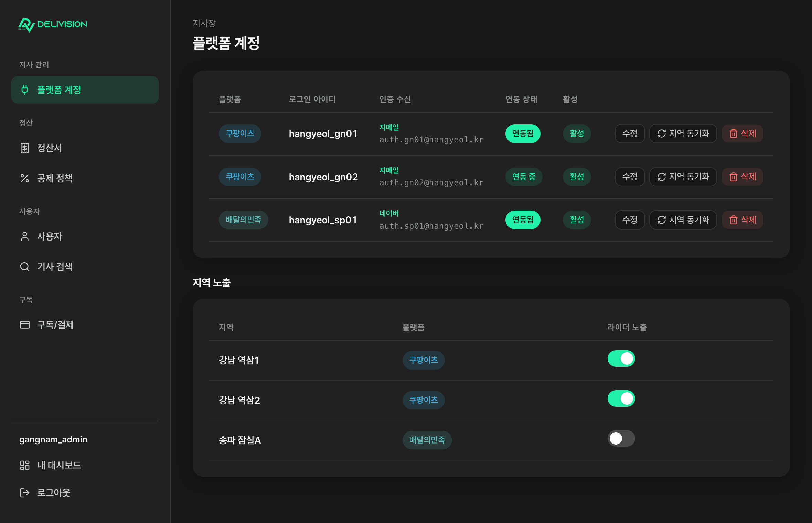The width and height of the screenshot is (812, 523).
Task: Click the percent icon beside 공제 정책
Action: (x=25, y=178)
